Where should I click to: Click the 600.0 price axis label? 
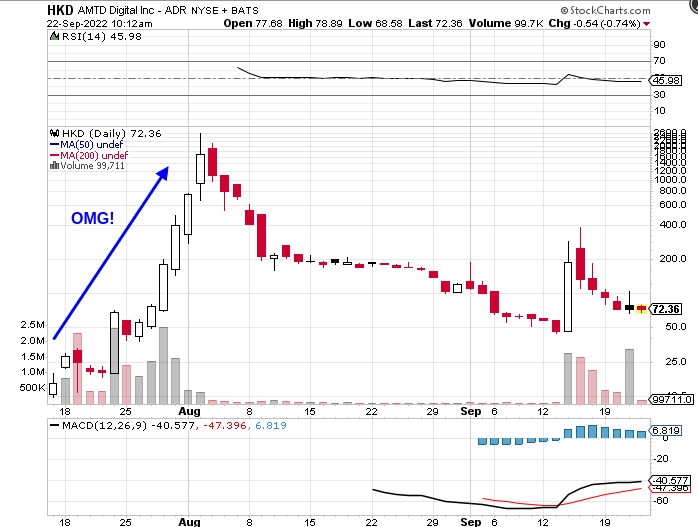[673, 204]
